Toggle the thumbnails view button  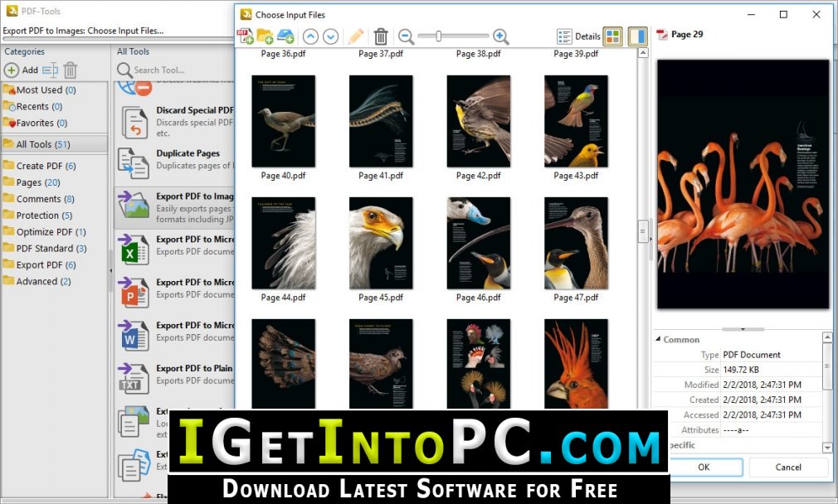point(613,36)
